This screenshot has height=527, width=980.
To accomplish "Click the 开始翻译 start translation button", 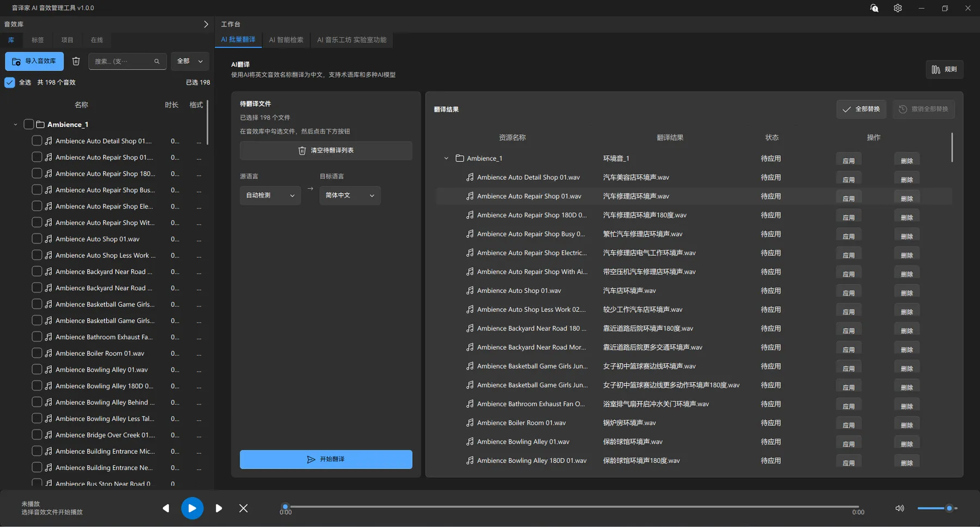I will click(326, 459).
